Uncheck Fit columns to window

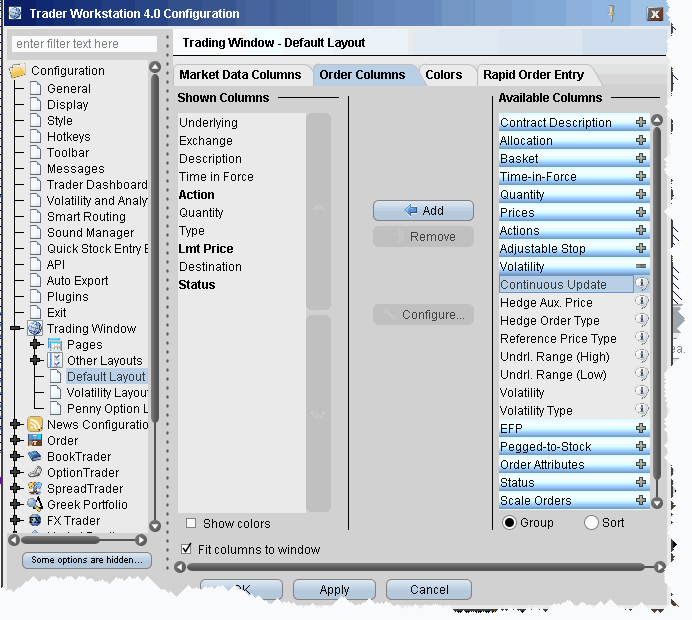186,549
